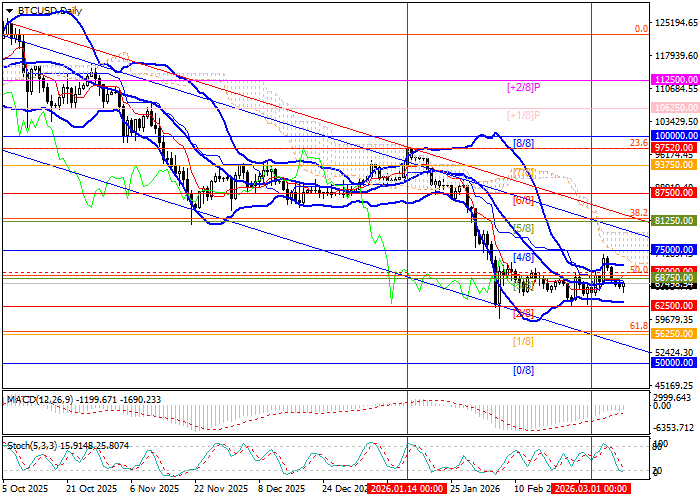Select the Fibonacci 0.0 level label
The width and height of the screenshot is (700, 500).
tap(642, 29)
